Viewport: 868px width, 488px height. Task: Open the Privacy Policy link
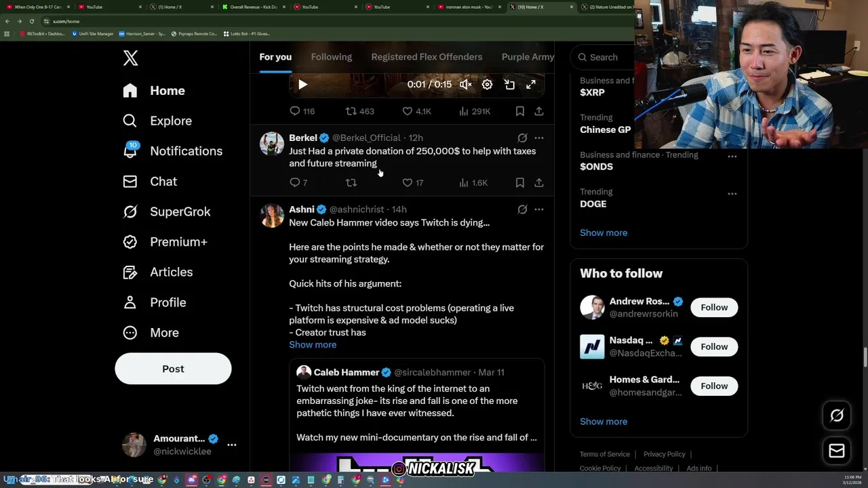pos(665,454)
